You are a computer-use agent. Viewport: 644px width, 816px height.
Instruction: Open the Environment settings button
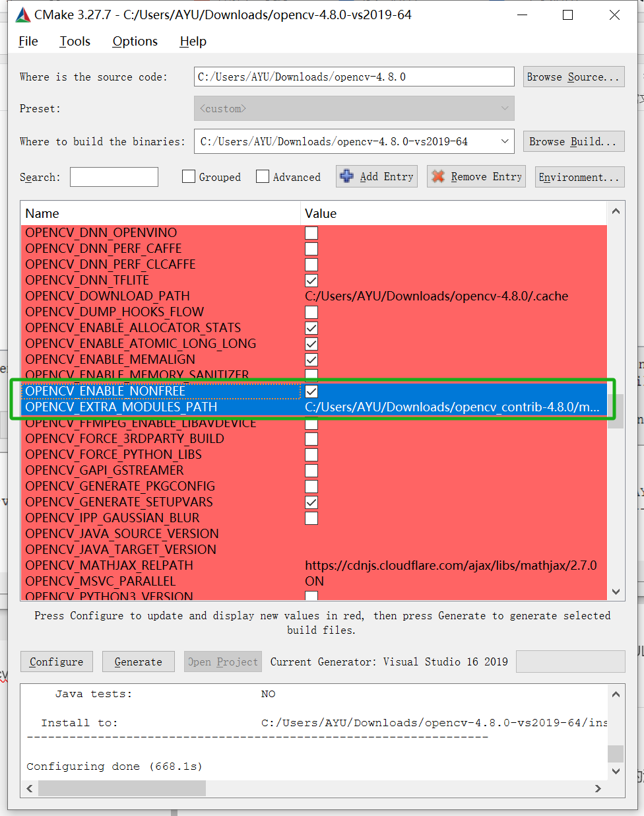pos(579,176)
